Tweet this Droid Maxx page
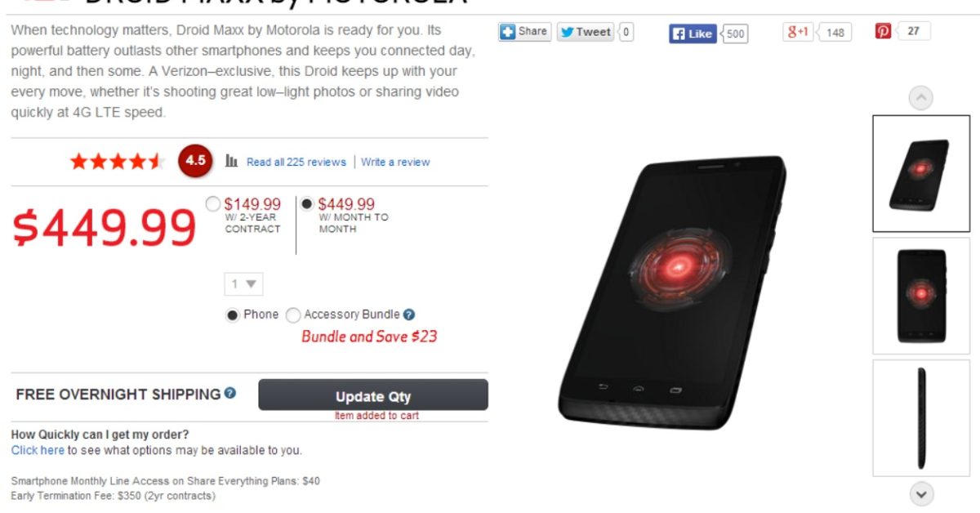This screenshot has height=513, width=980. tap(586, 32)
